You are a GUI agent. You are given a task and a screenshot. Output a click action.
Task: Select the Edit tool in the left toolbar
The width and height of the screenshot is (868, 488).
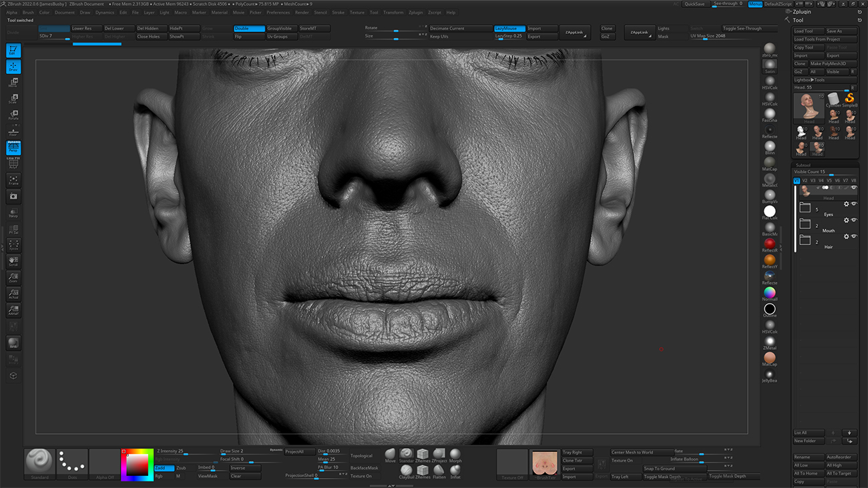pos(13,50)
